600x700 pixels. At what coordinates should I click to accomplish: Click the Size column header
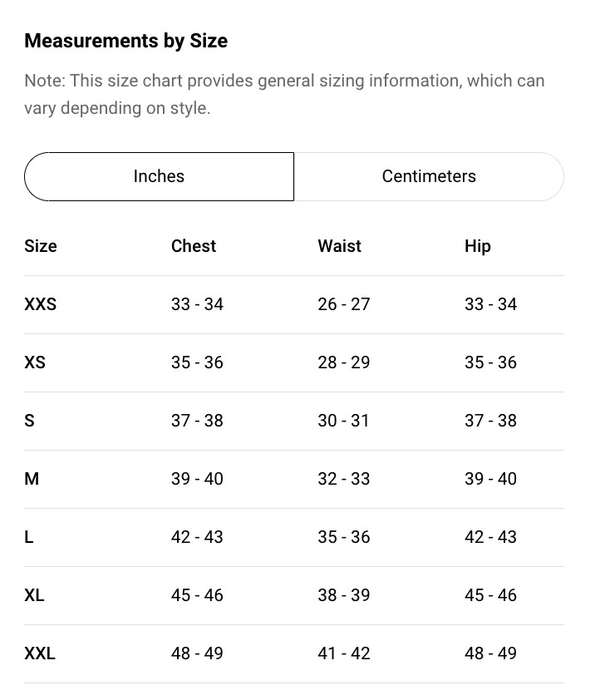point(41,246)
